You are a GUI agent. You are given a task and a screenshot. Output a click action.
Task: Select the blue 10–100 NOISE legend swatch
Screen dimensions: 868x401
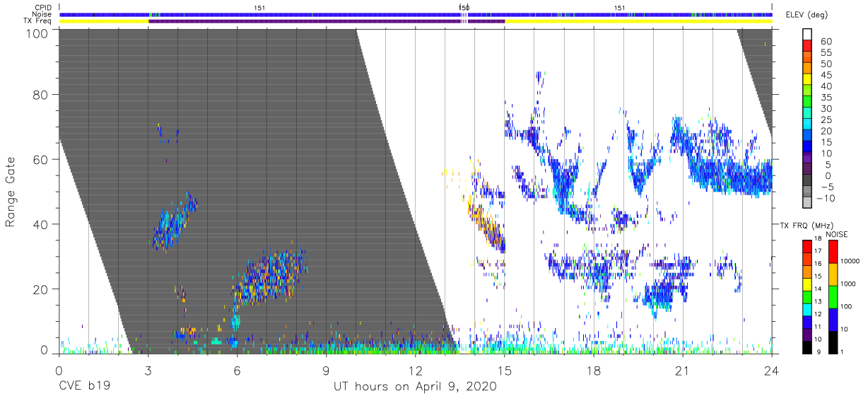tap(833, 319)
